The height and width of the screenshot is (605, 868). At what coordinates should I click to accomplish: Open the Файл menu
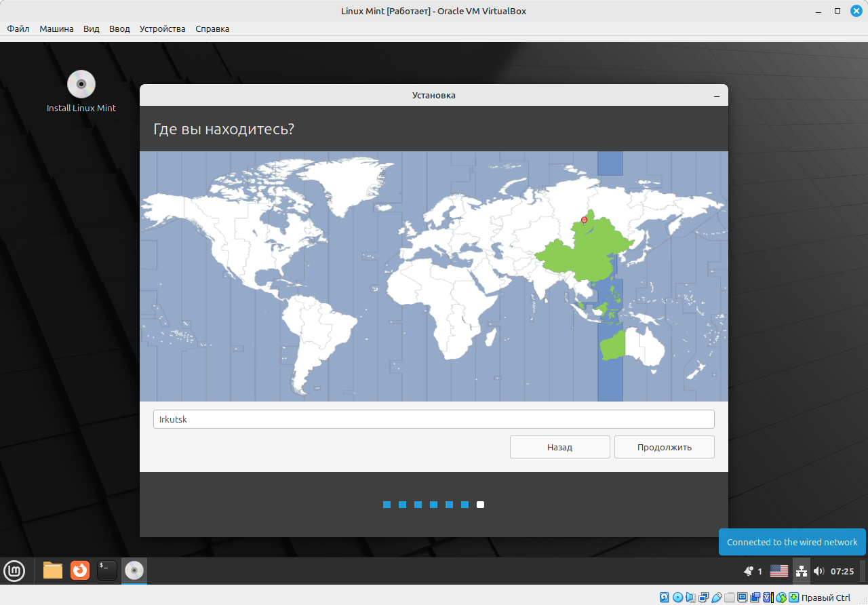click(x=18, y=28)
